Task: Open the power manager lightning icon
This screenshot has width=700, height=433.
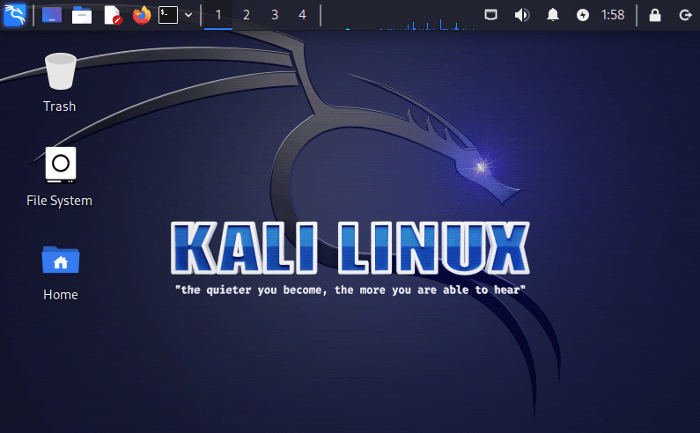Action: click(583, 15)
